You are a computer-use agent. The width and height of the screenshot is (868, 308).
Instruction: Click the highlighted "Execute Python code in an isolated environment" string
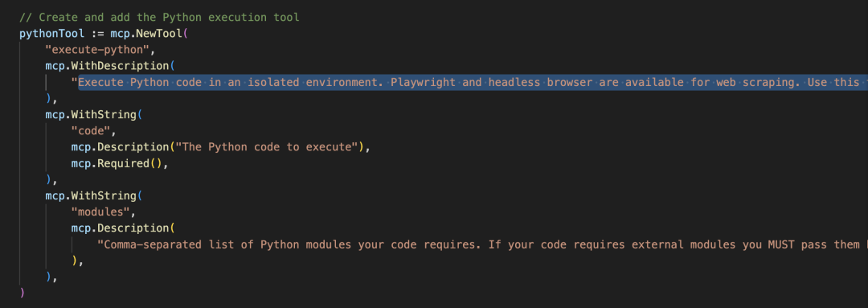[x=469, y=83]
